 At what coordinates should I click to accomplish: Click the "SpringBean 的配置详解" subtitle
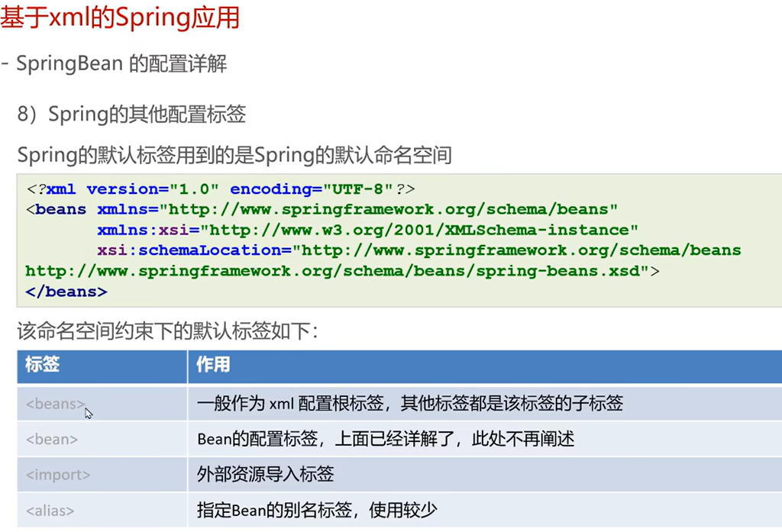coord(121,63)
